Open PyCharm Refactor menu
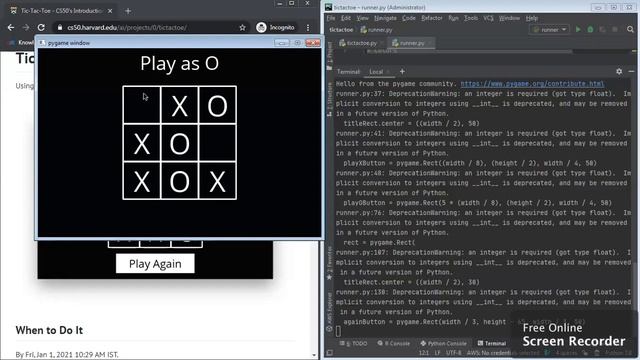The image size is (640, 360). [x=432, y=18]
